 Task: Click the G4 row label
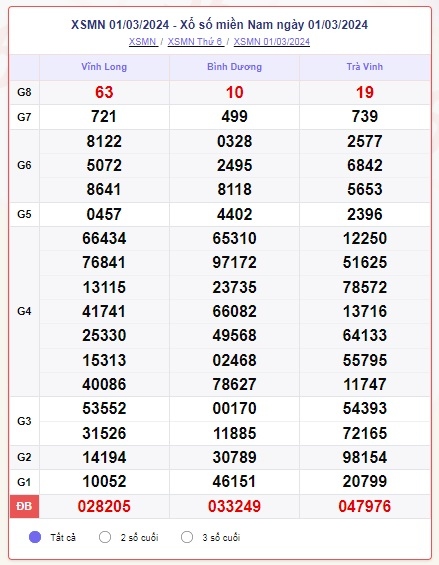coord(24,311)
